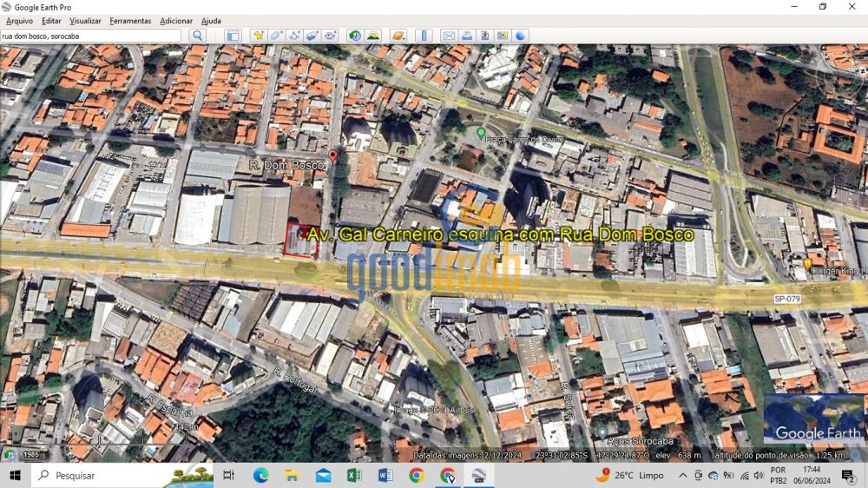This screenshot has height=488, width=868.
Task: Open the planets switcher dropdown
Action: [x=398, y=36]
